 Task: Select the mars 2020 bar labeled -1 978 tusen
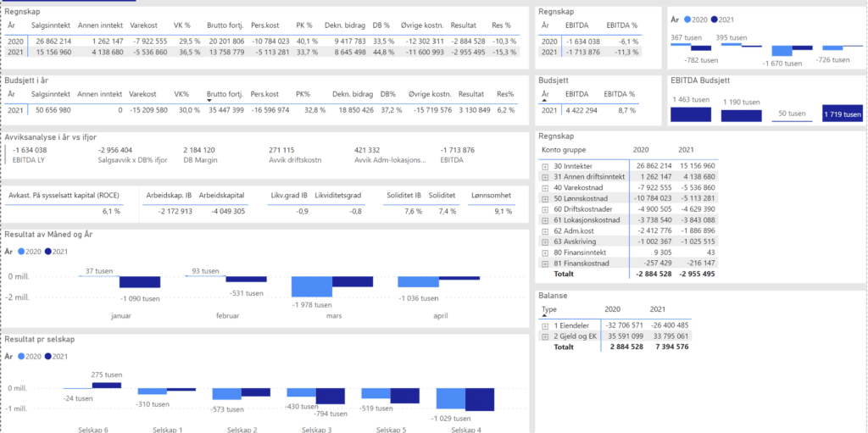tap(311, 287)
